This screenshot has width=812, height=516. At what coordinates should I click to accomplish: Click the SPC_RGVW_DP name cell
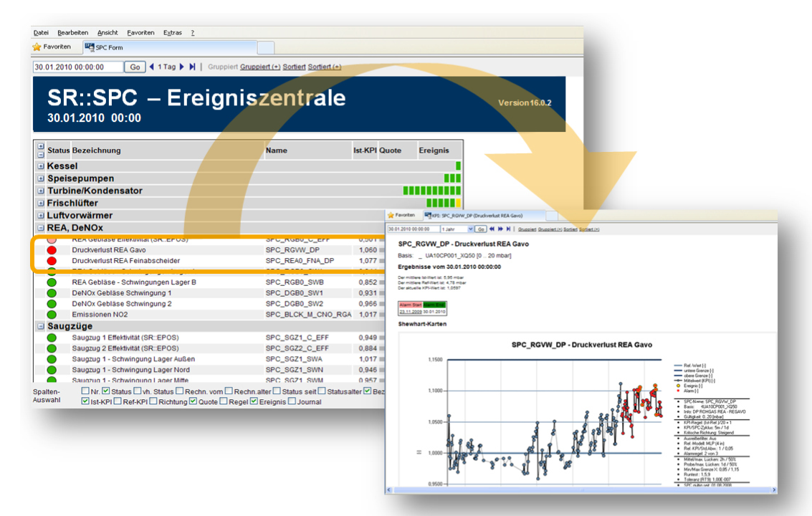click(x=292, y=250)
